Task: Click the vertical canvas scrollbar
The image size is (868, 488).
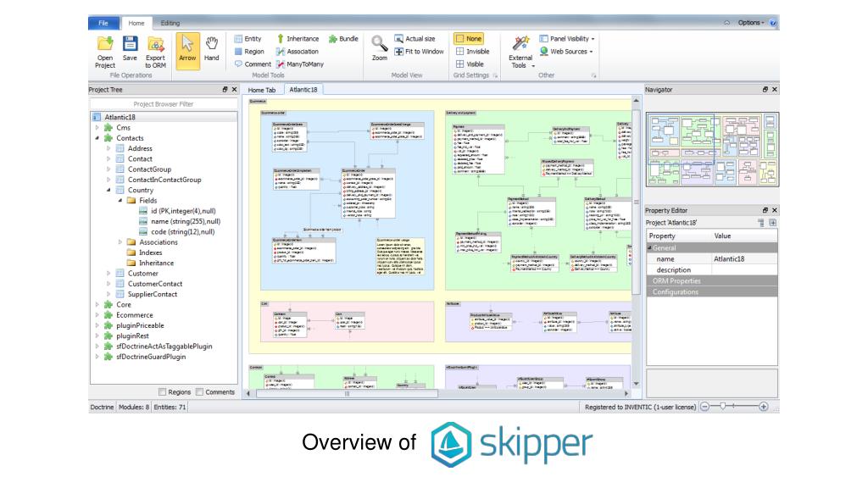Action: pos(636,202)
